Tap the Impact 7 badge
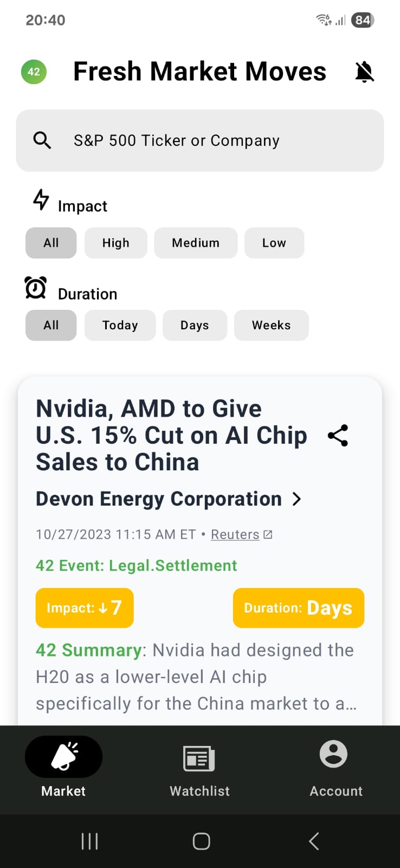Image resolution: width=400 pixels, height=868 pixels. tap(85, 608)
